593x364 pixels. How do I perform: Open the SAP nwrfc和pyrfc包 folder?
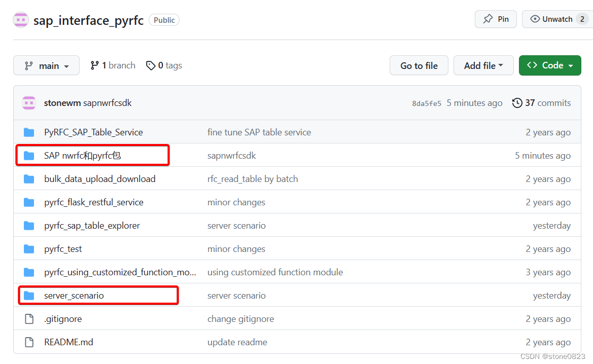(x=83, y=156)
